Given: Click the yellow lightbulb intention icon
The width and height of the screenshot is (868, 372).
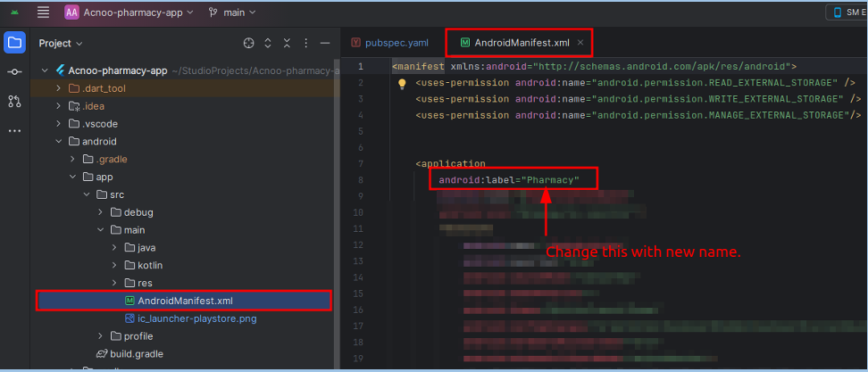Looking at the screenshot, I should click(x=402, y=83).
